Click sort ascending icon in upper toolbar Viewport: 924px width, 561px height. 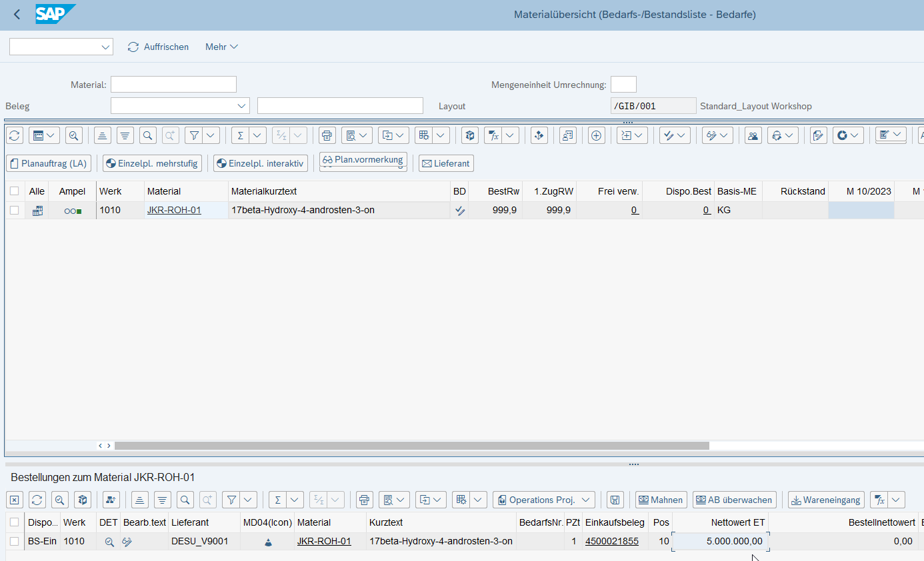click(102, 135)
